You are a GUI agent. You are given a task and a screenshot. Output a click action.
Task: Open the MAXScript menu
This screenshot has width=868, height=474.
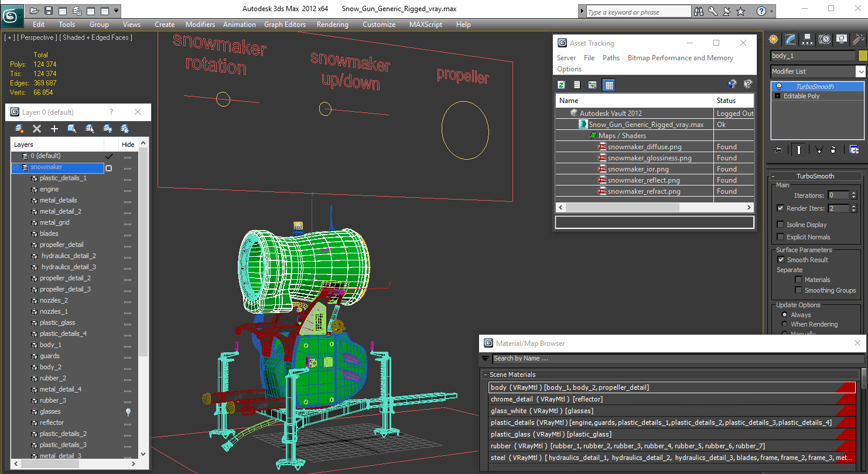[426, 25]
